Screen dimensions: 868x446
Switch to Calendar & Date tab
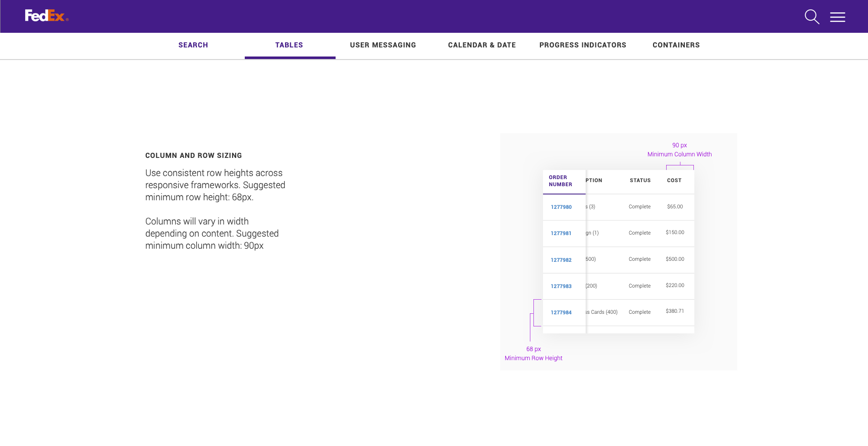[x=482, y=45]
